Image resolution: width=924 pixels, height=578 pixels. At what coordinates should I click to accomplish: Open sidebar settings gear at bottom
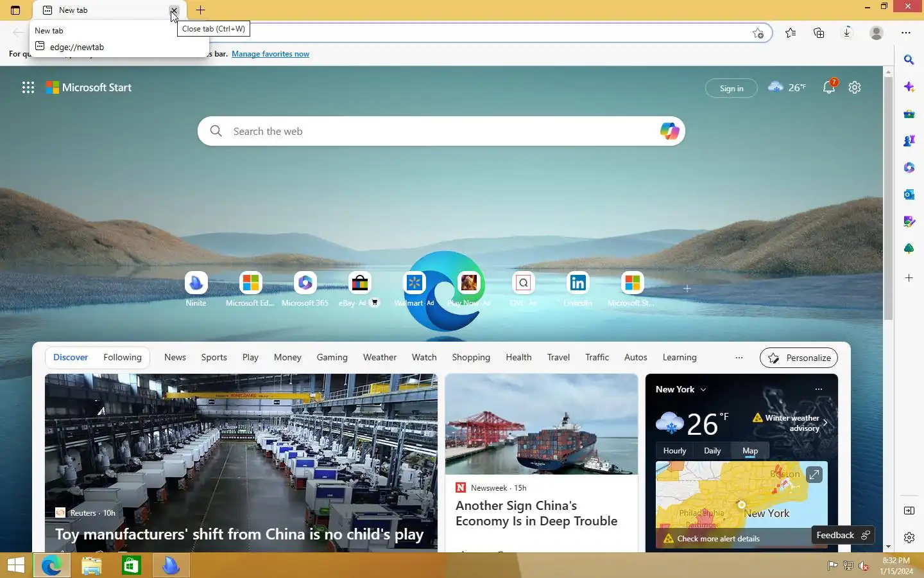909,538
